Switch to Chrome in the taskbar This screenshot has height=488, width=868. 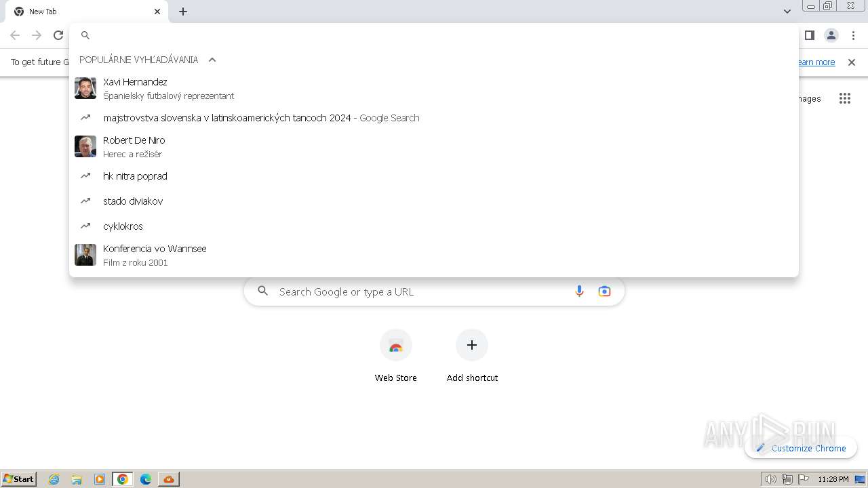coord(123,479)
